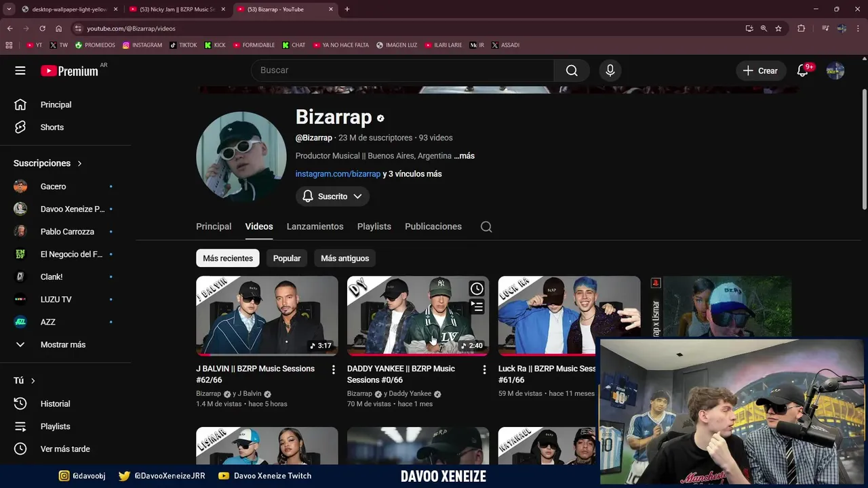Screen dimensions: 868x488
Task: Open the notifications bell
Action: (x=803, y=70)
